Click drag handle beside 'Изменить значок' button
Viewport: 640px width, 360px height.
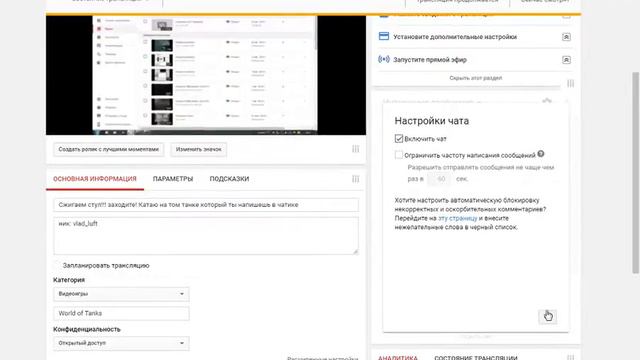[x=356, y=149]
